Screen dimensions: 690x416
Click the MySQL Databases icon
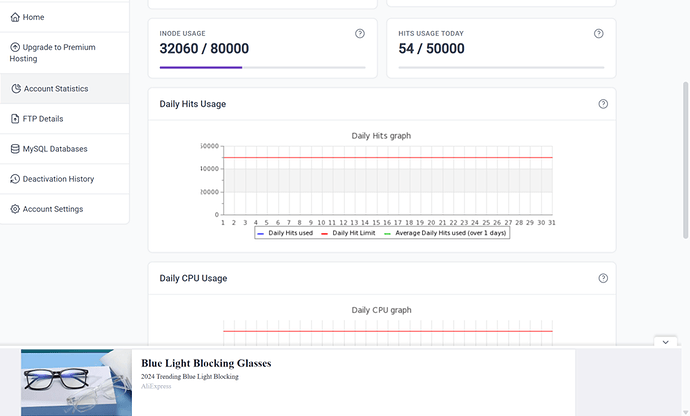click(x=15, y=149)
